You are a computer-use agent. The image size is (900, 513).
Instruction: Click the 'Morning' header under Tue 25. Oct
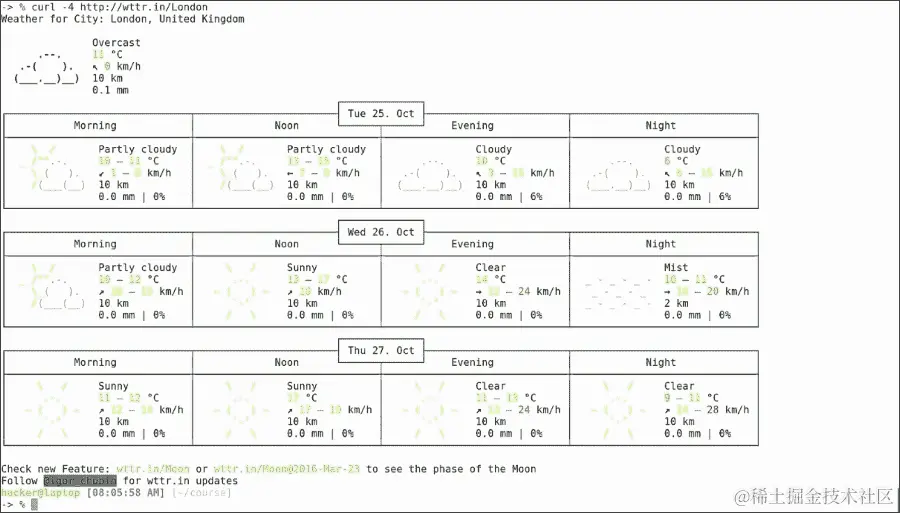coord(95,126)
